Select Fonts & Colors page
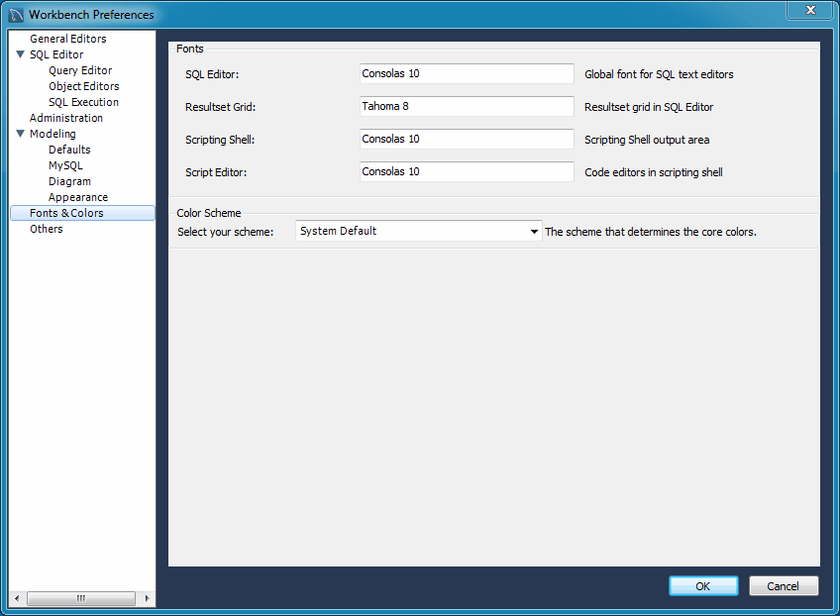 [x=82, y=213]
